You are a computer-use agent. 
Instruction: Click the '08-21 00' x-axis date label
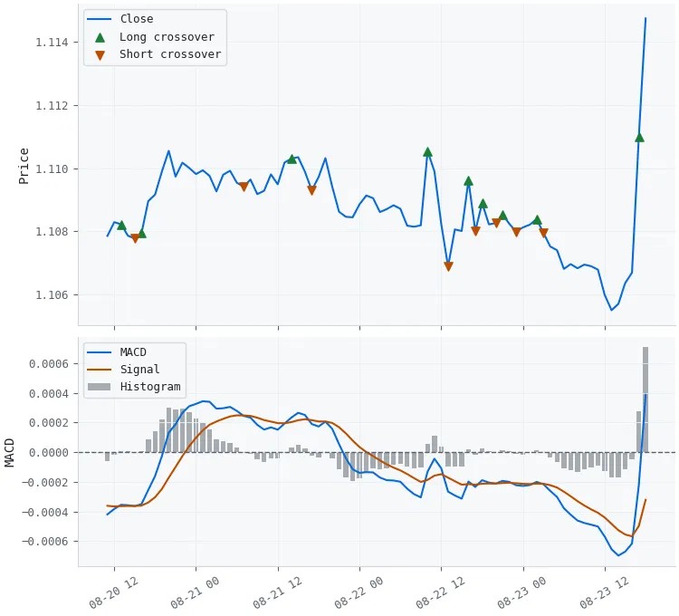(195, 592)
